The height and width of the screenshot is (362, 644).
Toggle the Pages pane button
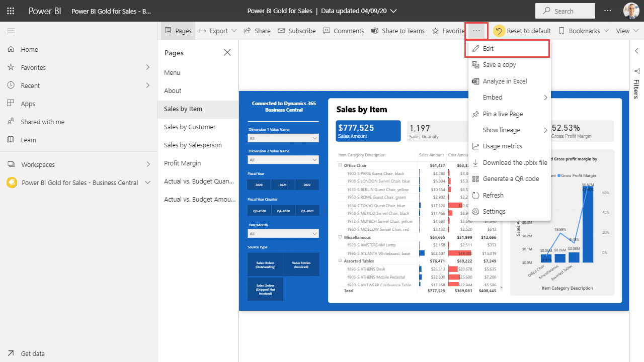178,31
